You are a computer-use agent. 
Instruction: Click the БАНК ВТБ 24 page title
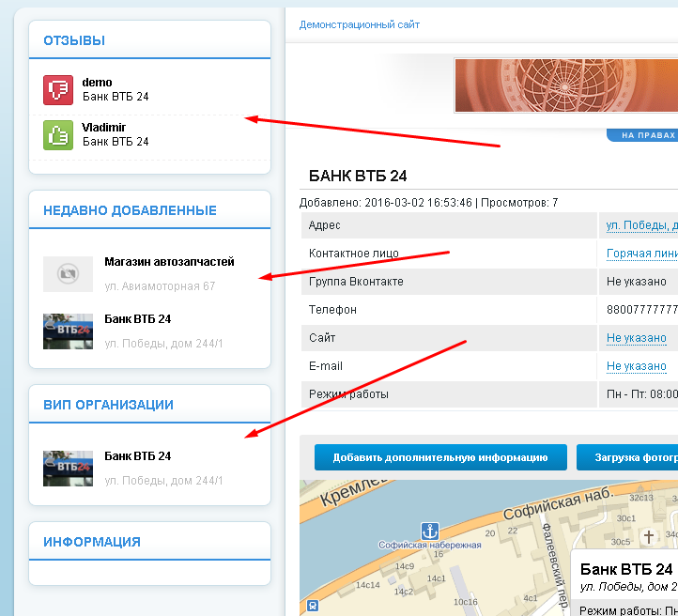[358, 176]
